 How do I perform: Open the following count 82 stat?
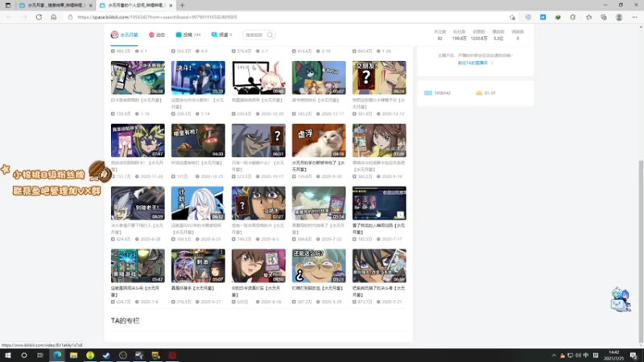[440, 35]
